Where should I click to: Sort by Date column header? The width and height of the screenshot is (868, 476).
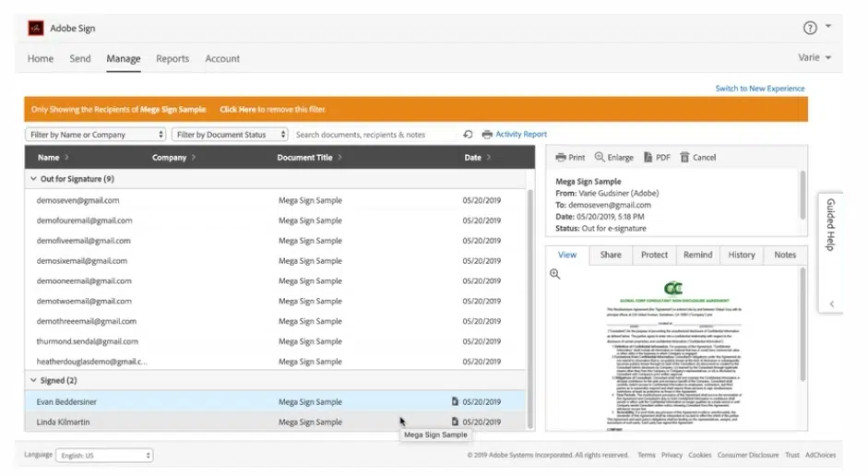click(x=477, y=157)
